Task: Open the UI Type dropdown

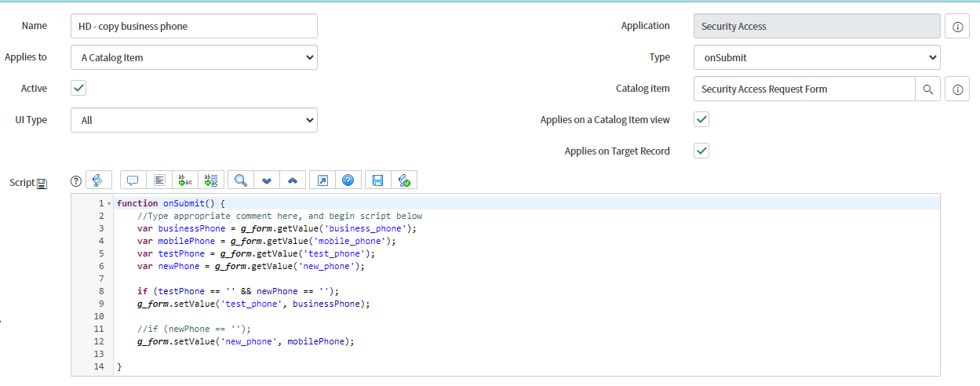Action: (x=194, y=120)
